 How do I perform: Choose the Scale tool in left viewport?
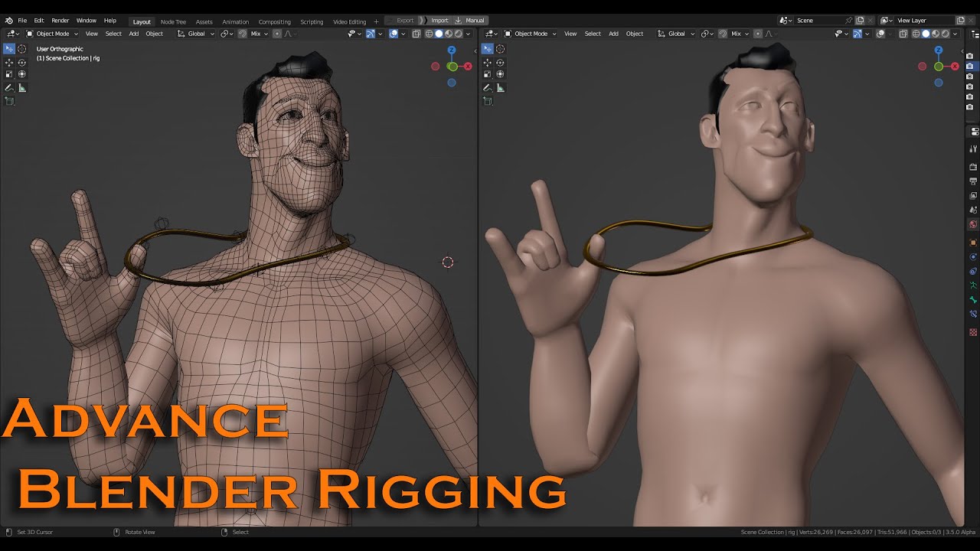pyautogui.click(x=9, y=74)
